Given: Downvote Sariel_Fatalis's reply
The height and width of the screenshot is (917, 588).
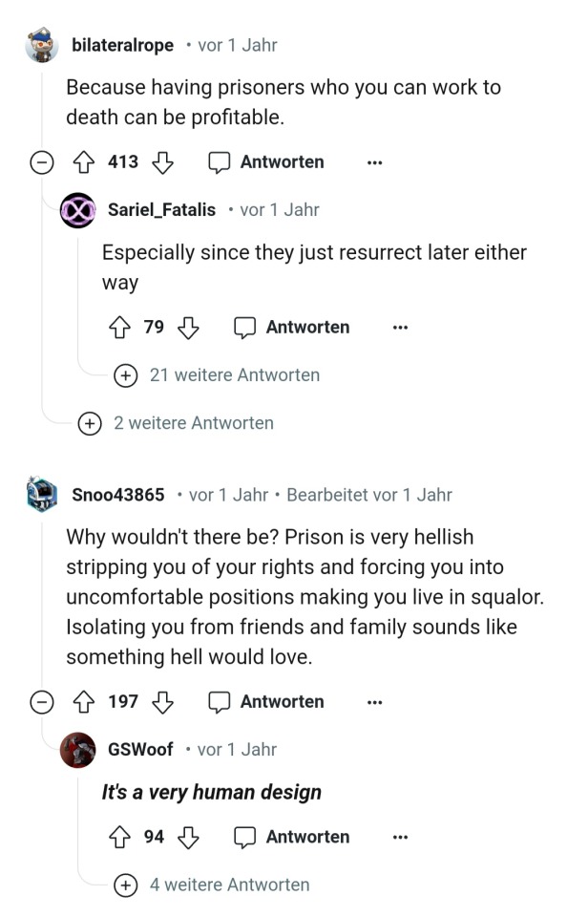Looking at the screenshot, I should click(188, 328).
